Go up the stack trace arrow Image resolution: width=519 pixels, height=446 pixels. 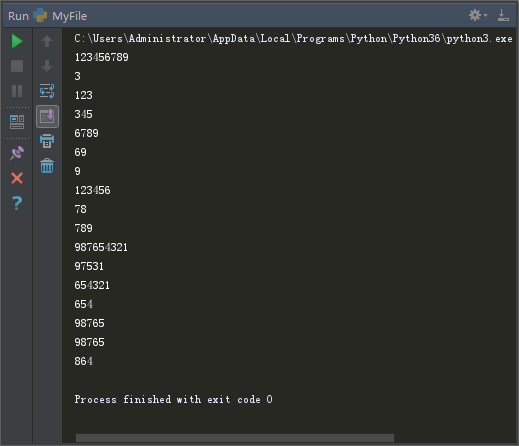click(47, 41)
